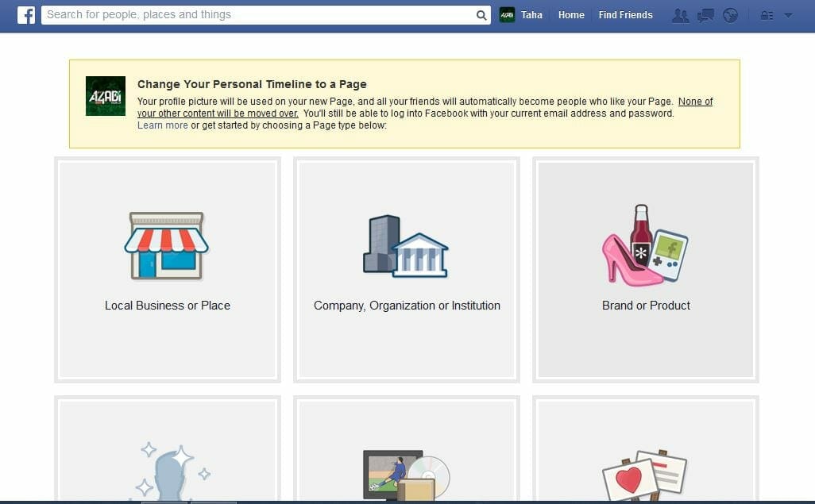
Task: Click the search magnifier icon
Action: pos(481,14)
